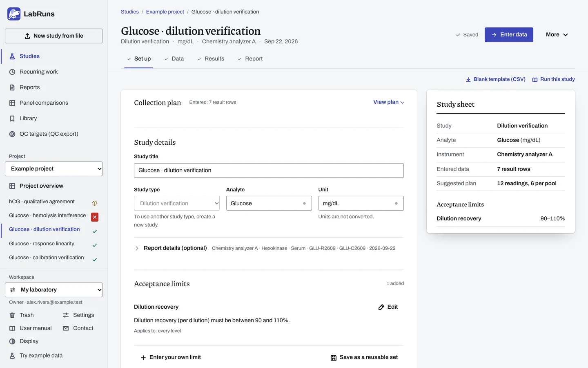The image size is (588, 368).
Task: Click the Trash bin icon
Action: [12, 315]
